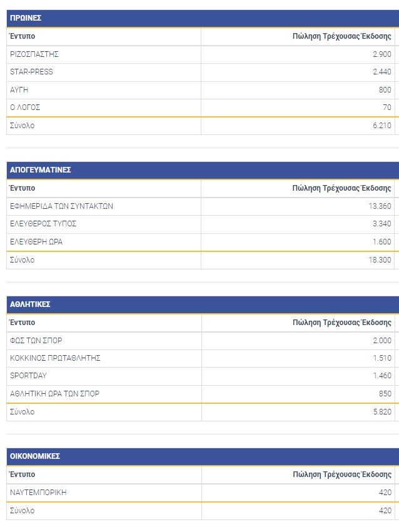Image resolution: width=399 pixels, height=532 pixels.
Task: Select ΚΟΚΚΙΝΟΣ ΠΡΩΤΑΘΛΗΤΗΣ in the sports table
Action: (x=55, y=358)
